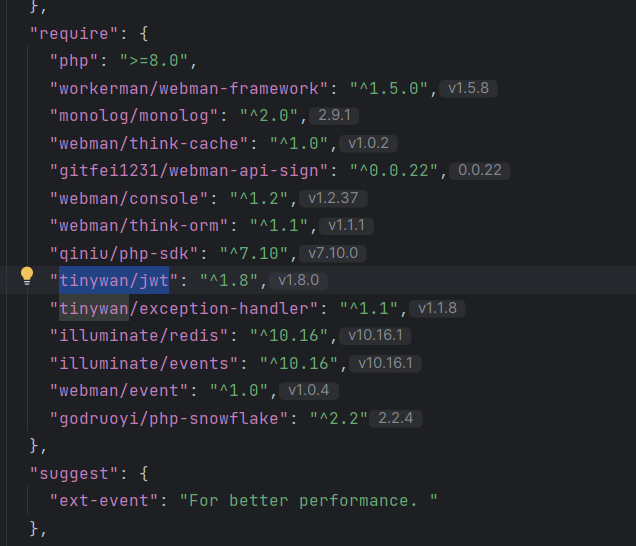The height and width of the screenshot is (546, 636).
Task: Click the v10.16.1 hint next to illuminate/redis
Action: pos(378,335)
